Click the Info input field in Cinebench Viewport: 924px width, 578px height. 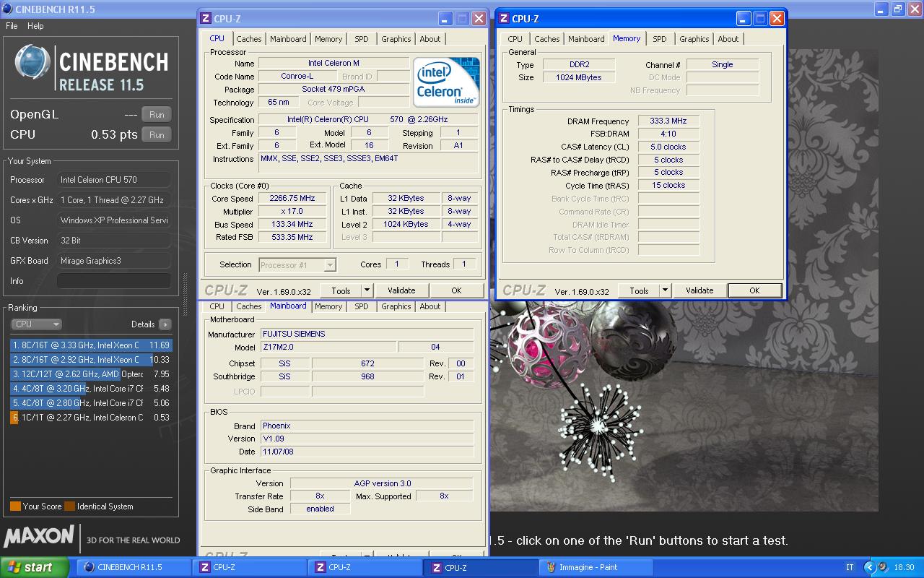[x=114, y=281]
